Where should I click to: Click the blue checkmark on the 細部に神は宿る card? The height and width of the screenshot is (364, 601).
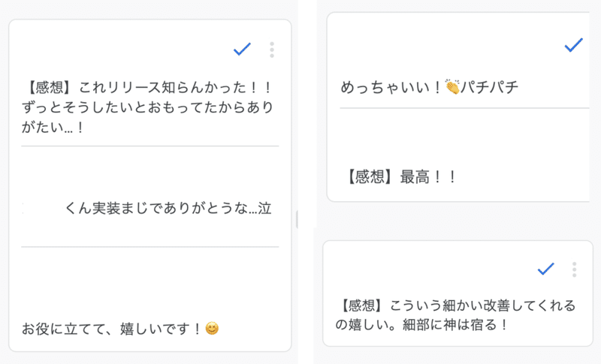coord(546,269)
